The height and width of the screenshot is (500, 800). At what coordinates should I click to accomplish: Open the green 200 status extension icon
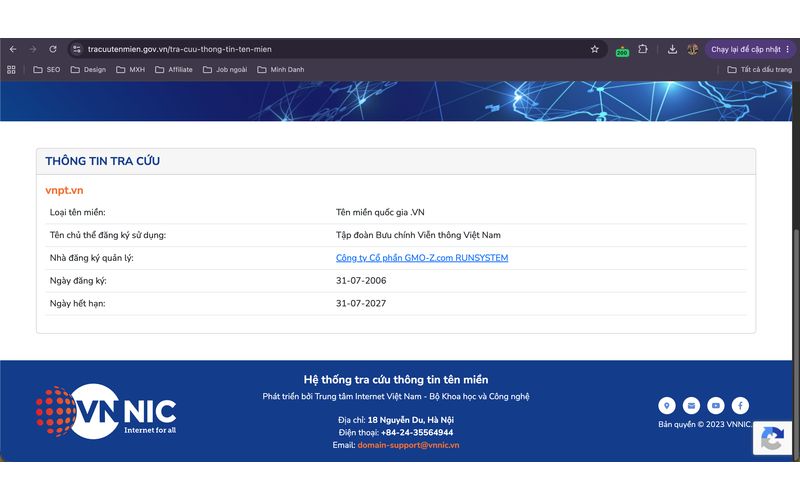622,51
